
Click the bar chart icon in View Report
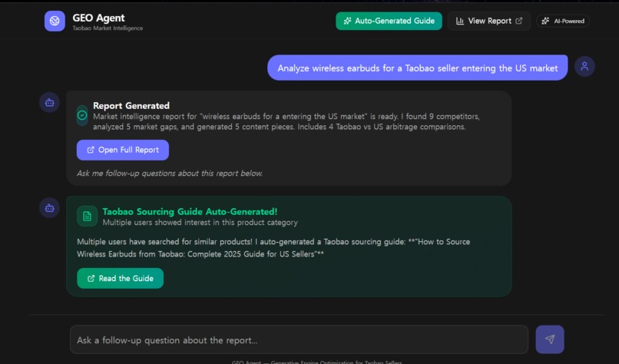460,21
